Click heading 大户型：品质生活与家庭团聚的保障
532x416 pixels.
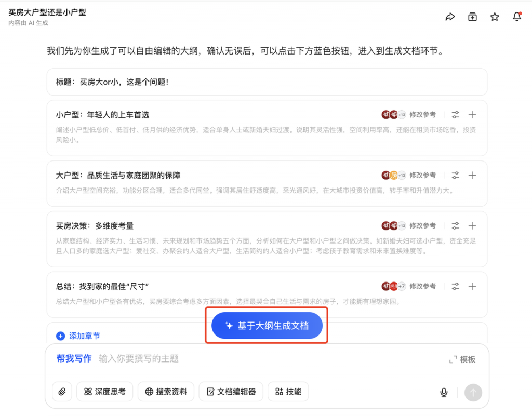(118, 176)
